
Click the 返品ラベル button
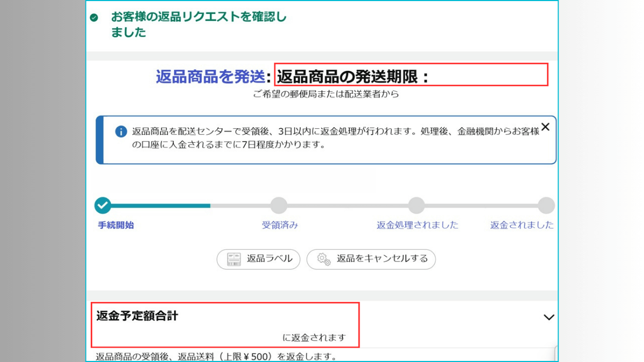point(258,259)
